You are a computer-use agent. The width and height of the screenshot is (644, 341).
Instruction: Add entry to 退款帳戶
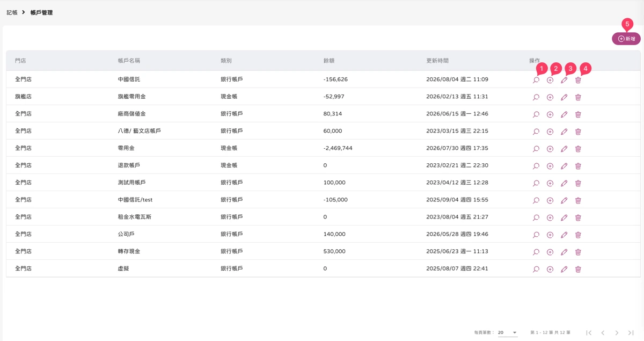tap(550, 166)
